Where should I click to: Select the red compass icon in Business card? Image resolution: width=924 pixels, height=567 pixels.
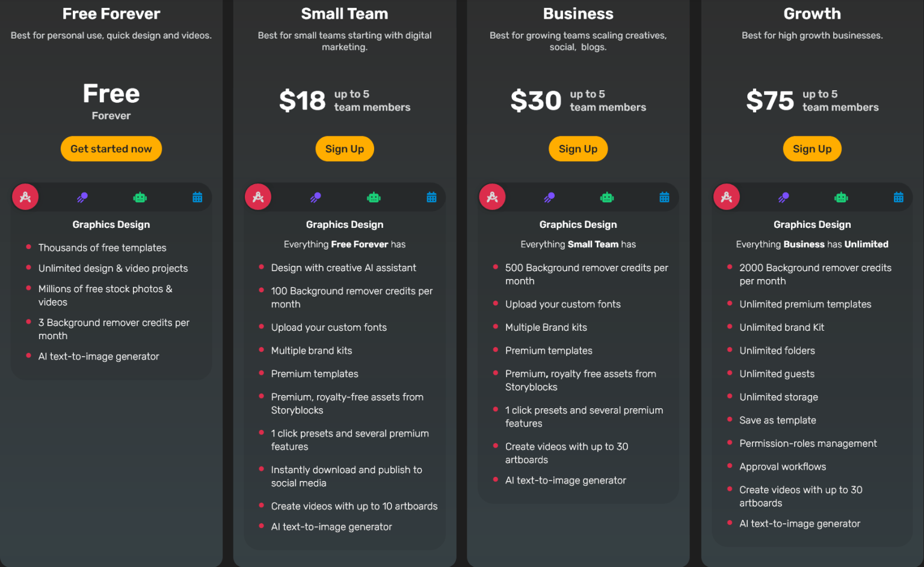[492, 197]
